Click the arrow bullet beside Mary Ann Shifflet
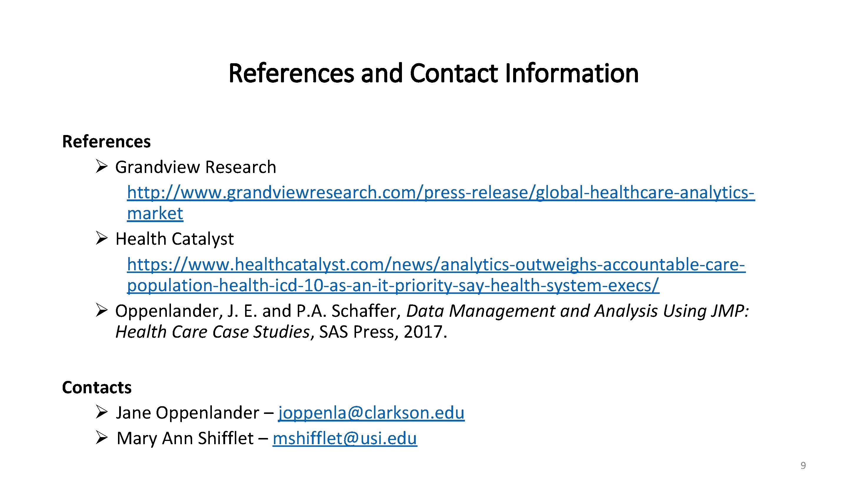 pos(102,437)
